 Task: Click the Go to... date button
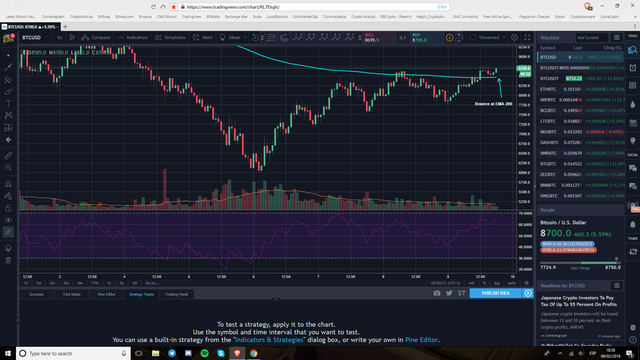(x=151, y=283)
